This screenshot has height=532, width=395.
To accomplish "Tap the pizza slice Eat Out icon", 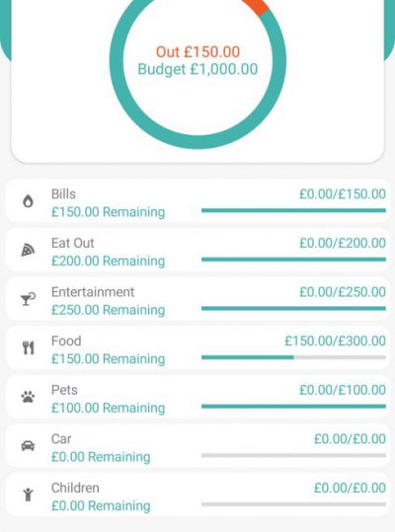I will pos(28,251).
